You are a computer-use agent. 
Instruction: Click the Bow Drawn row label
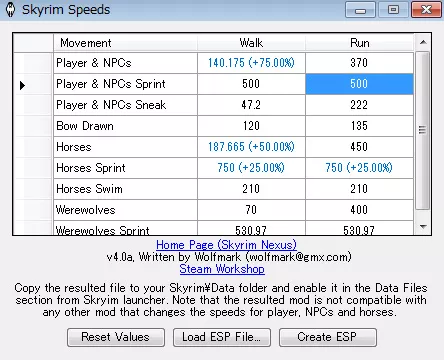coord(125,126)
